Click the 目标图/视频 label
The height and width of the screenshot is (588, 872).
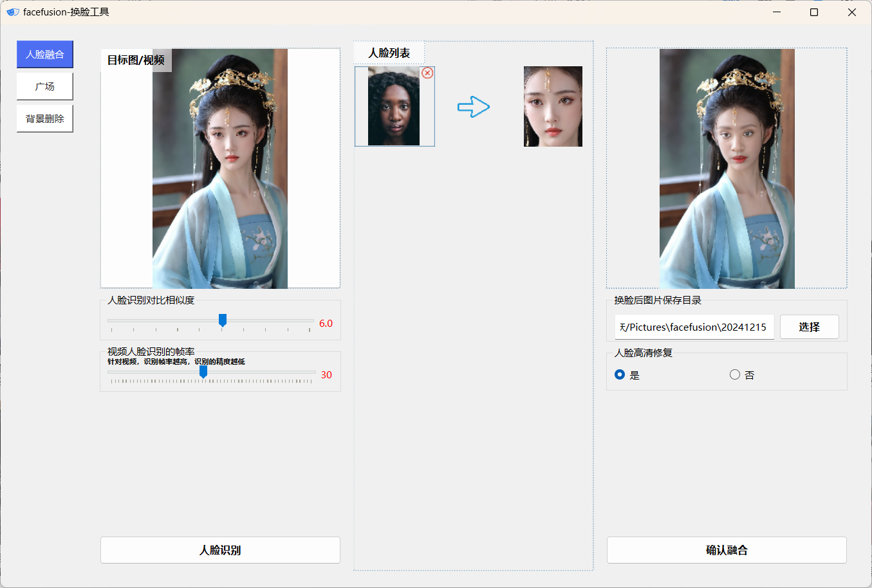coord(136,60)
